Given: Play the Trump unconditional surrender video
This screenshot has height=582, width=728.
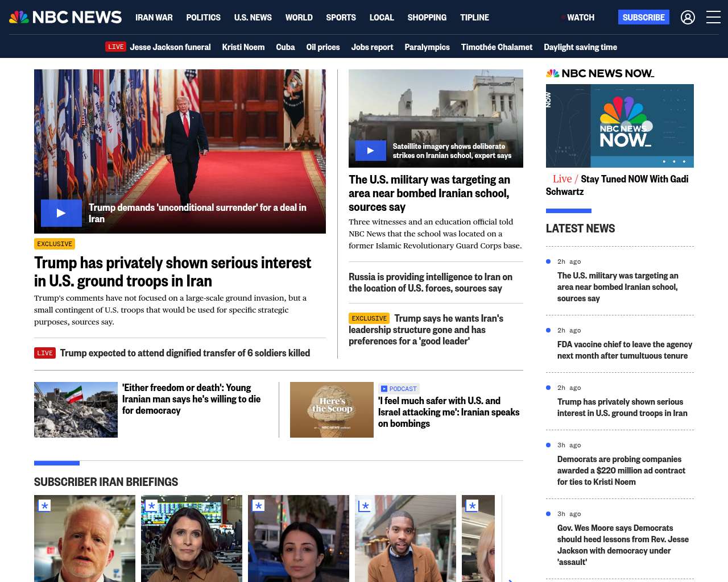Looking at the screenshot, I should pyautogui.click(x=61, y=213).
